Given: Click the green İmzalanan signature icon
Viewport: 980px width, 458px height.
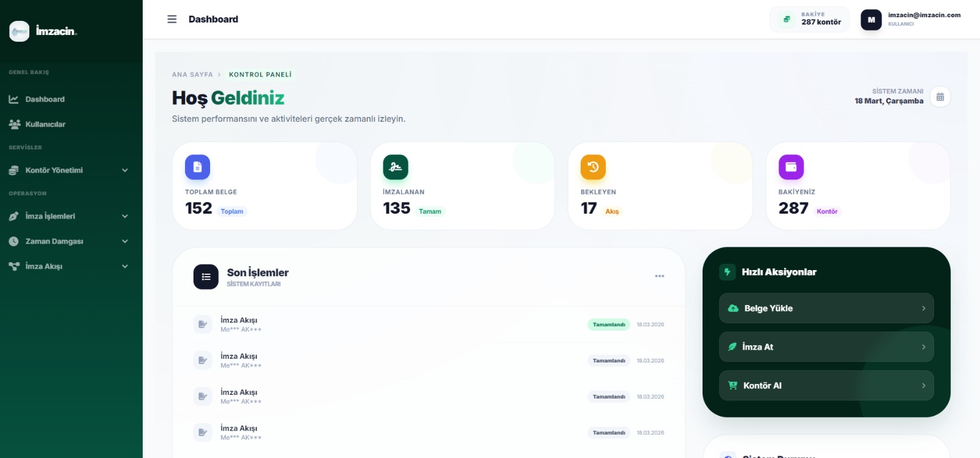Looking at the screenshot, I should coord(396,167).
